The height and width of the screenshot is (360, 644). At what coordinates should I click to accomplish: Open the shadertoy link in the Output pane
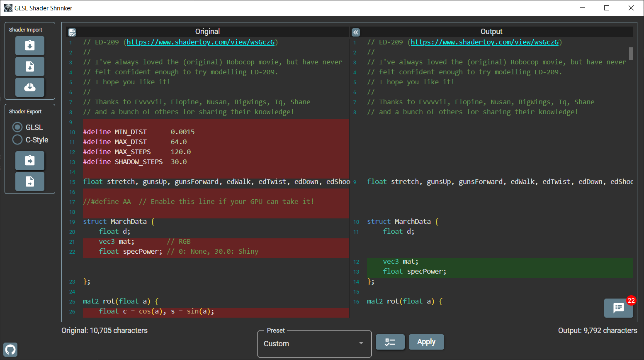point(485,42)
